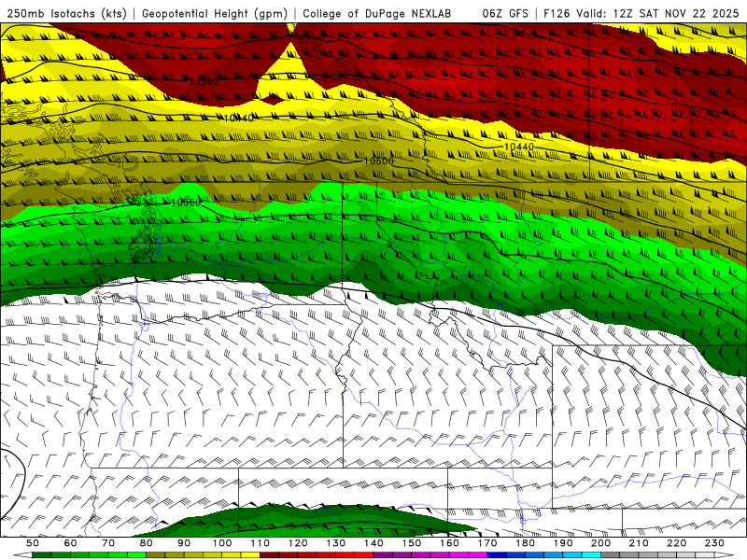Viewport: 747px width, 560px height.
Task: Click the 230 value on the color scale
Action: coord(714,543)
